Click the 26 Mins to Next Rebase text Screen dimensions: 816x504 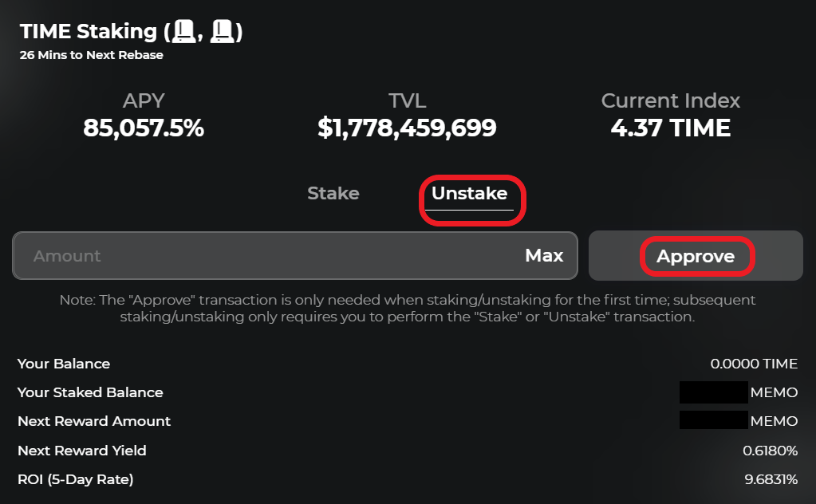[x=91, y=56]
